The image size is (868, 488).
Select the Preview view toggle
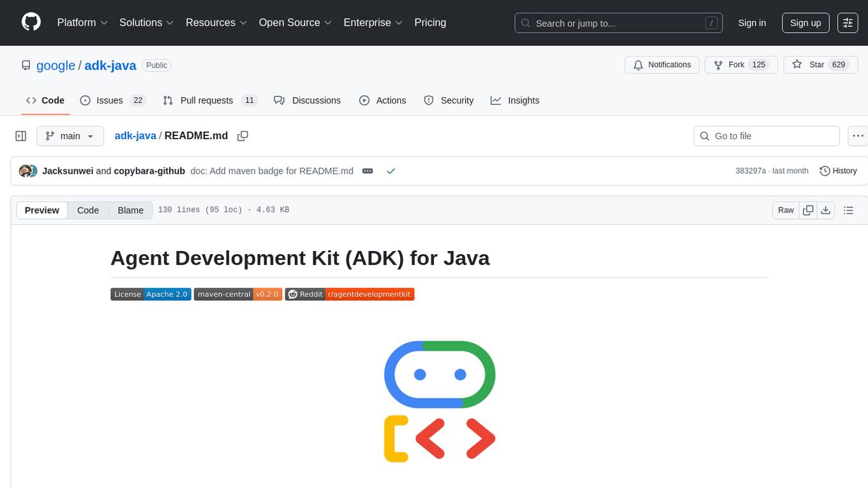(x=42, y=210)
